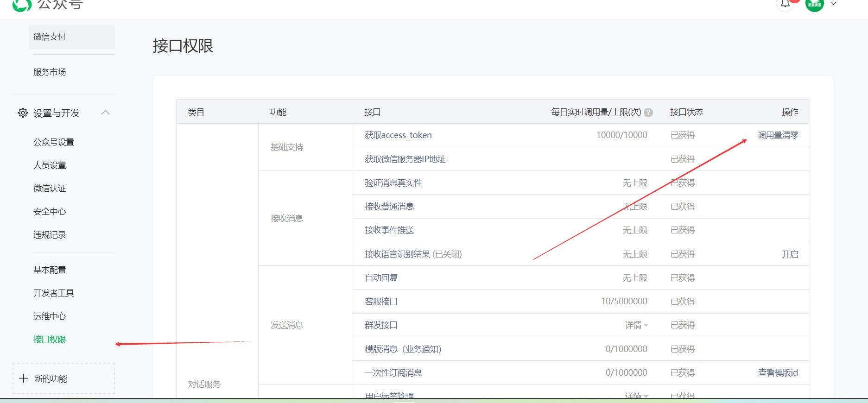
Task: Click the WeChat Official Account logo
Action: (22, 5)
